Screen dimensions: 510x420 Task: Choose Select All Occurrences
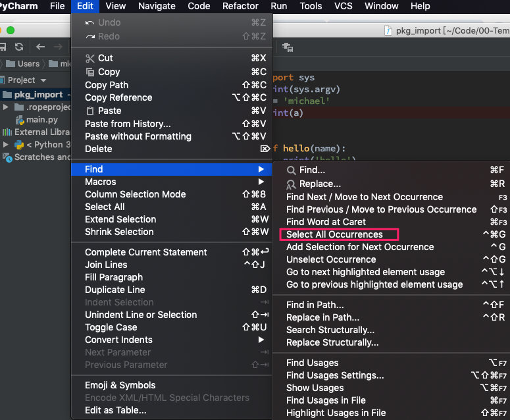coord(391,234)
